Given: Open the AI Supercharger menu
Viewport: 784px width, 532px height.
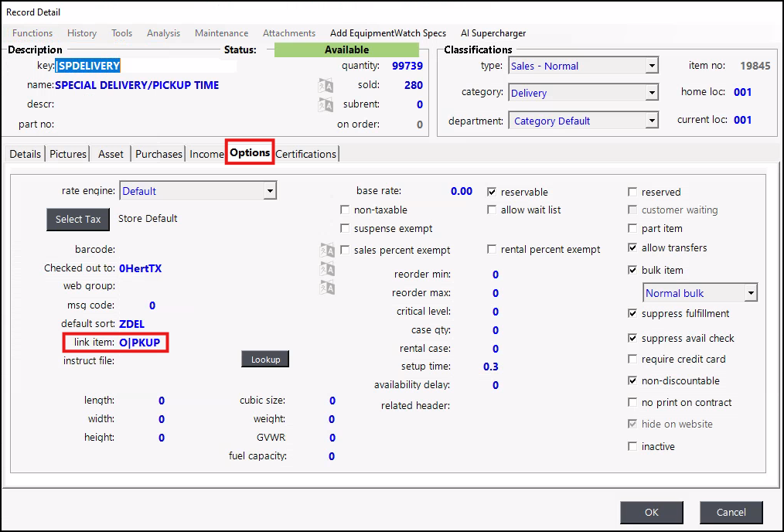Looking at the screenshot, I should [493, 33].
